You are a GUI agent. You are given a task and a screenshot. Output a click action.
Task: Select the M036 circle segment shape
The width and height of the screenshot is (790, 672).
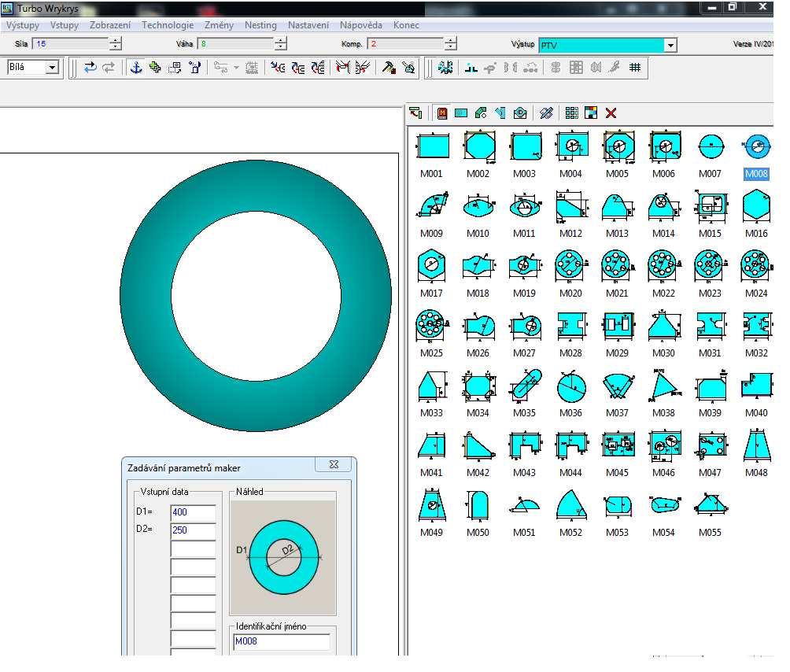570,387
